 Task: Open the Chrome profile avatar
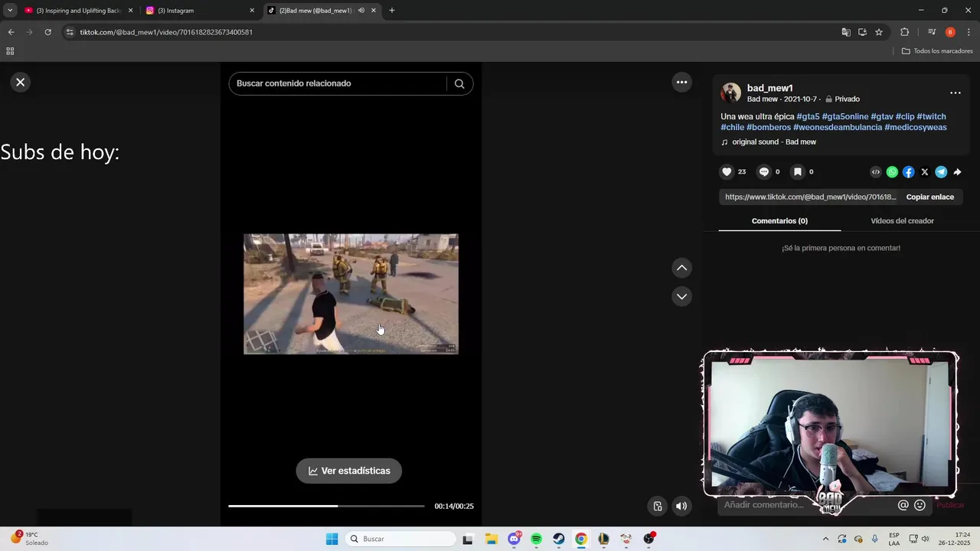click(950, 32)
